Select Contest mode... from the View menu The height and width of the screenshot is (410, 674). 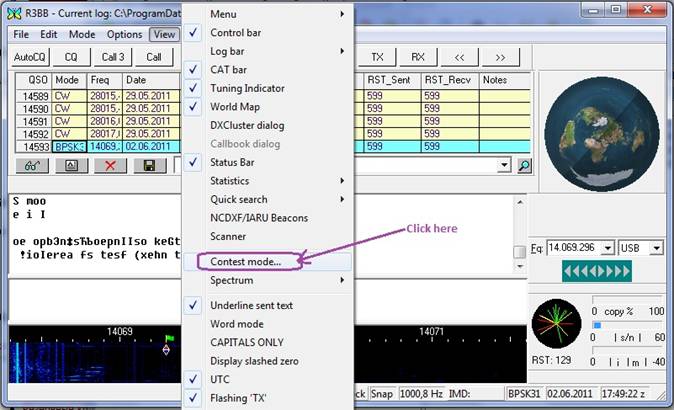click(245, 261)
